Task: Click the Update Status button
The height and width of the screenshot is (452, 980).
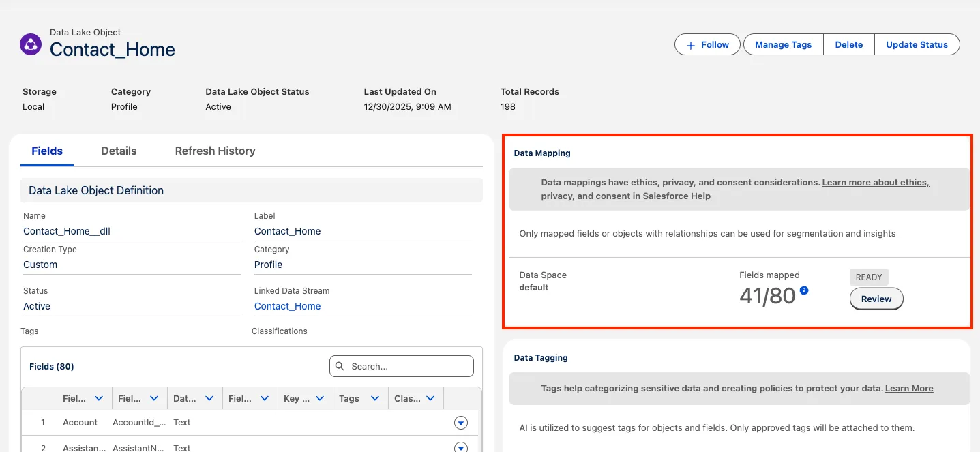Action: click(x=917, y=44)
